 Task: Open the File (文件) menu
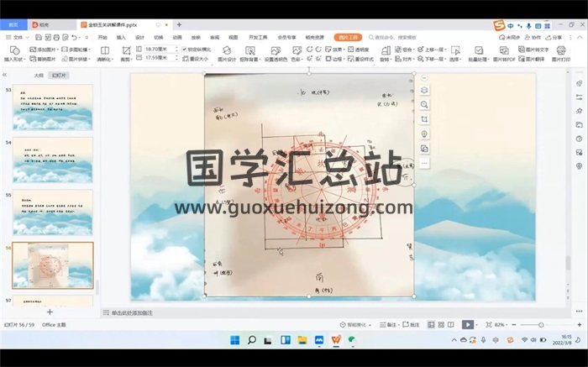(x=18, y=37)
